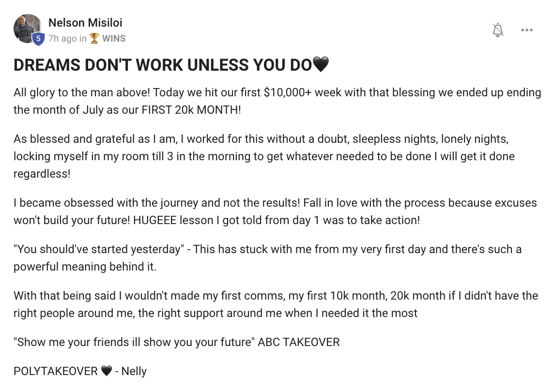Click the ABC TAKEOVER text
This screenshot has width=555, height=392.
(x=298, y=342)
